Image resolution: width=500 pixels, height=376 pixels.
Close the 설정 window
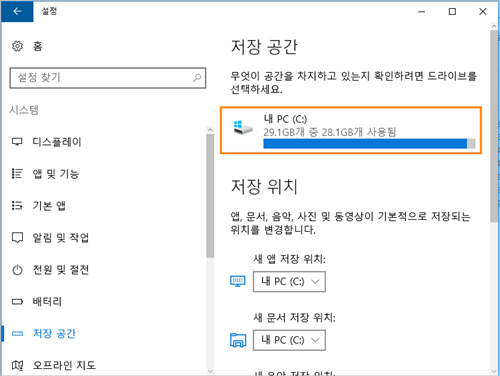click(483, 11)
